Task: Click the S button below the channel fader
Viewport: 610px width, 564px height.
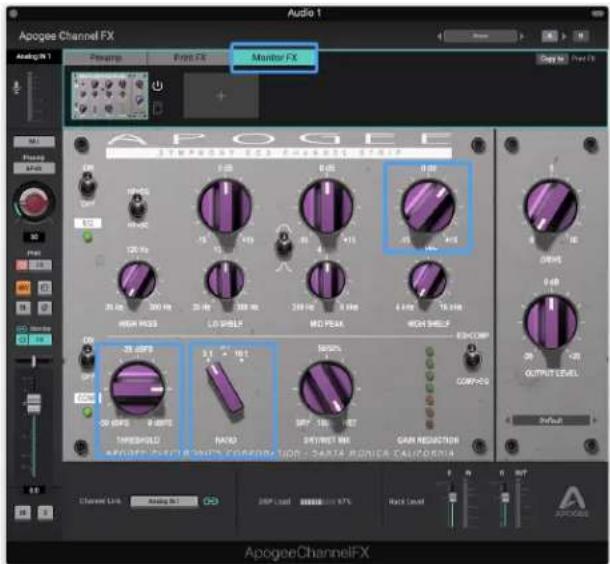Action: 45,513
